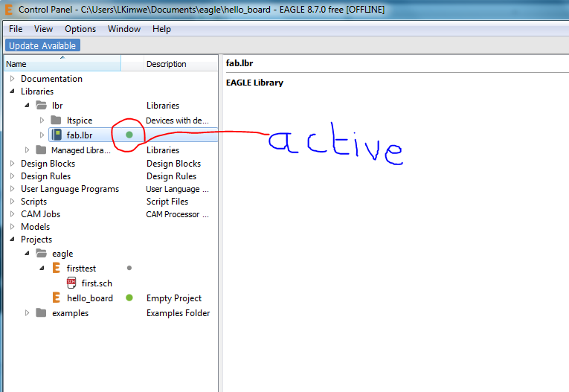Click the Update Available button
The image size is (569, 392).
[x=42, y=45]
